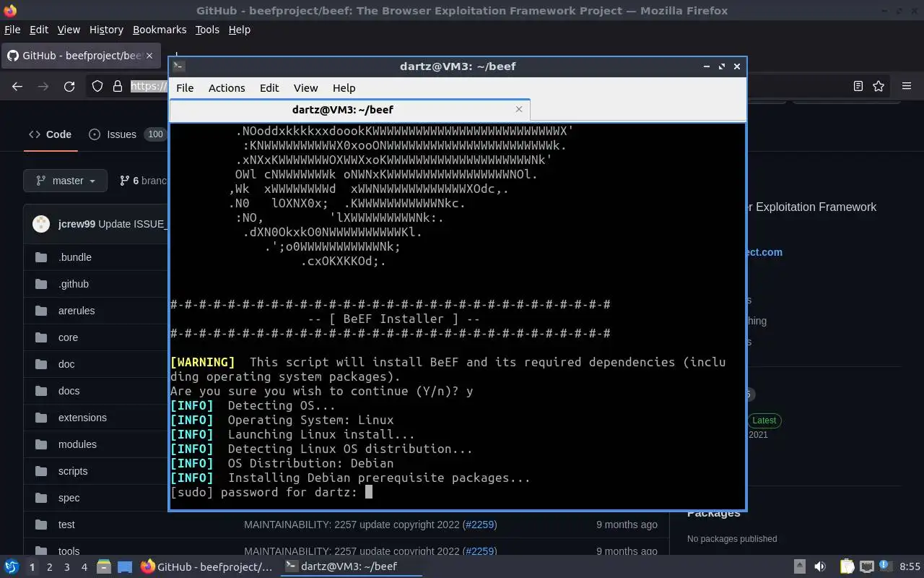Viewport: 924px width, 578px height.
Task: Toggle Firefox reader view icon
Action: 858,86
